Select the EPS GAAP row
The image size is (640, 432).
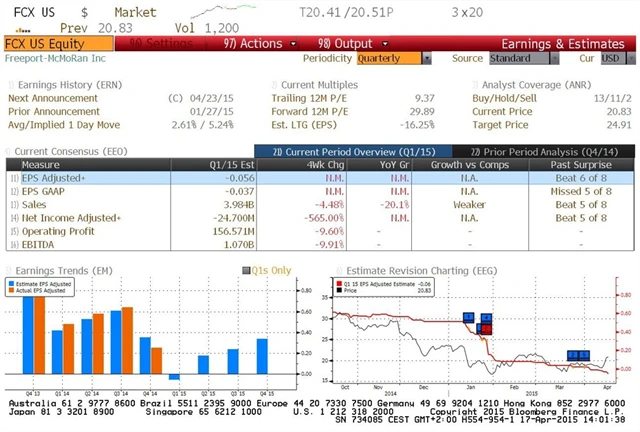[320, 192]
